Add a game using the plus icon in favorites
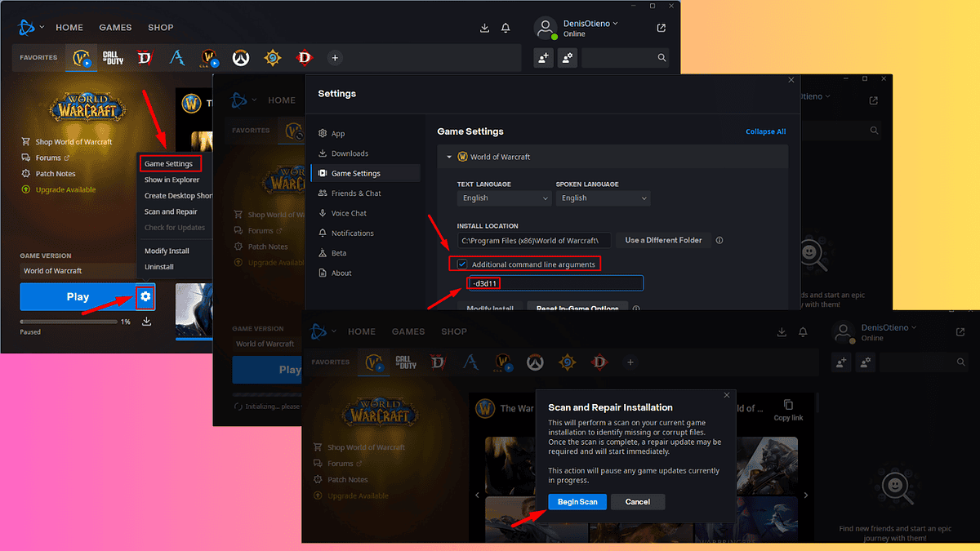980x551 pixels. (335, 57)
